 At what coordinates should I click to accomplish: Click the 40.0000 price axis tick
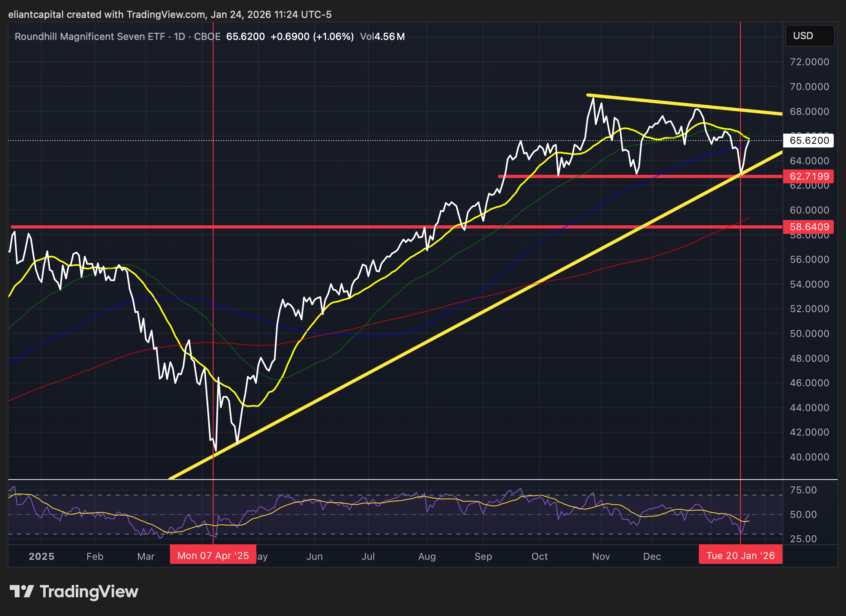point(809,457)
